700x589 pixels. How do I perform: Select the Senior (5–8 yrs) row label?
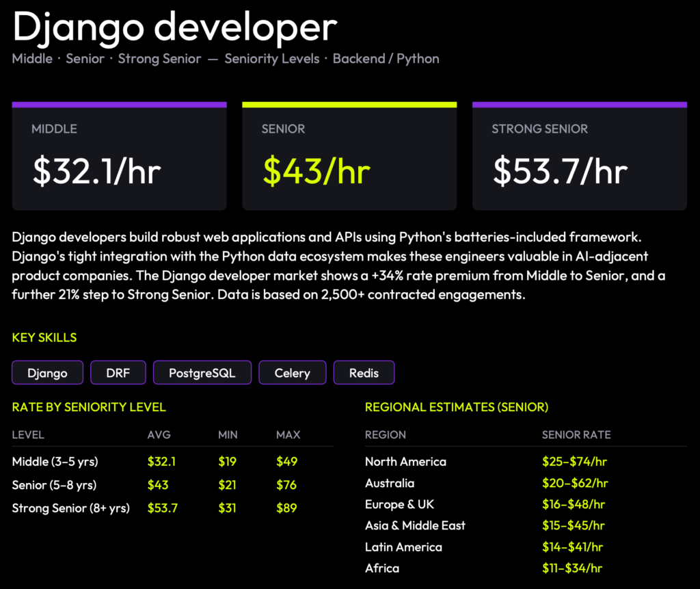coord(54,485)
